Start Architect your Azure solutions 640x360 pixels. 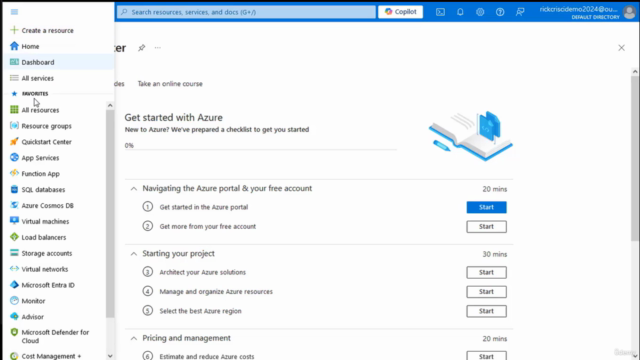487,272
